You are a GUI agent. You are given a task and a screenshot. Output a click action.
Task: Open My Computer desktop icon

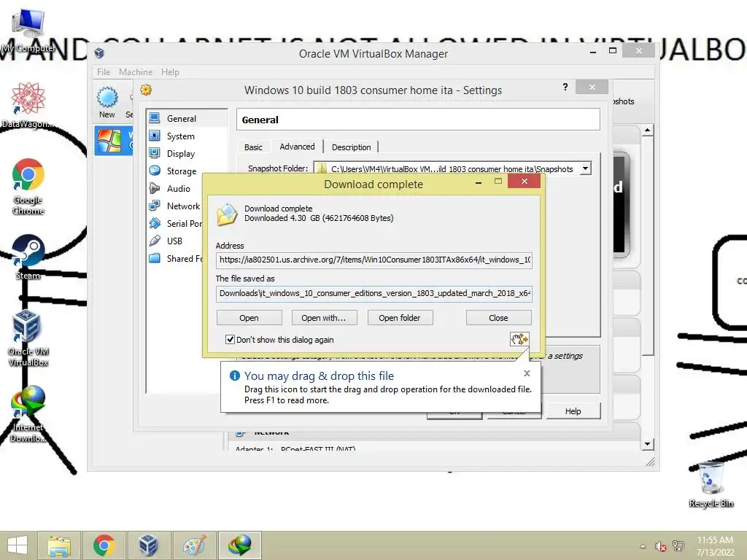click(28, 31)
